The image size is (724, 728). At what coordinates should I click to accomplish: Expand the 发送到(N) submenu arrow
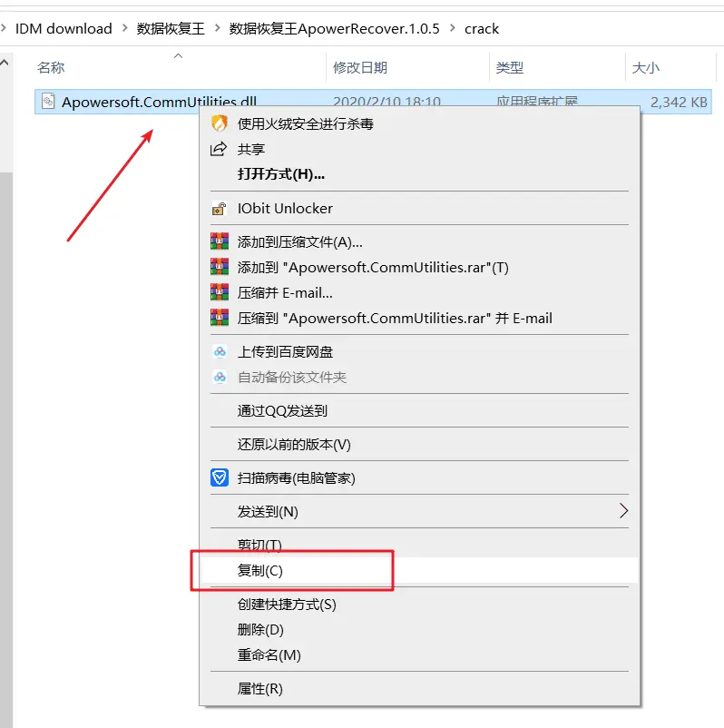pyautogui.click(x=623, y=511)
